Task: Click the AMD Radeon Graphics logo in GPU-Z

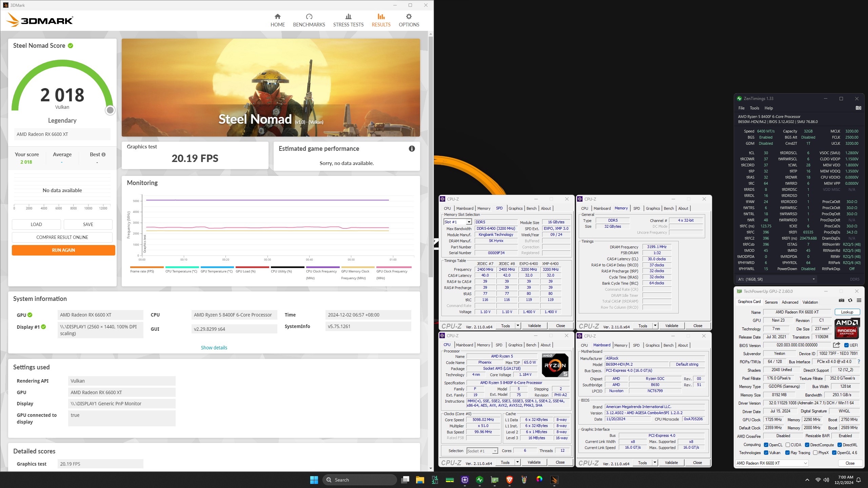Action: [847, 328]
